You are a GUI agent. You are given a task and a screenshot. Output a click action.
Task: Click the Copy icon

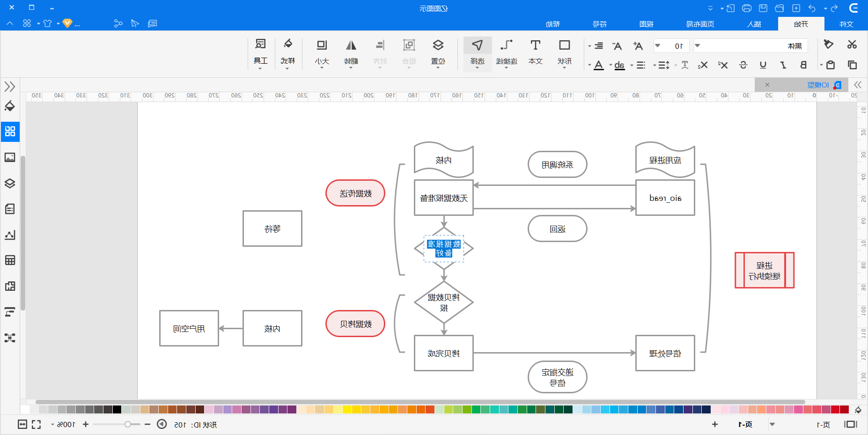point(852,65)
